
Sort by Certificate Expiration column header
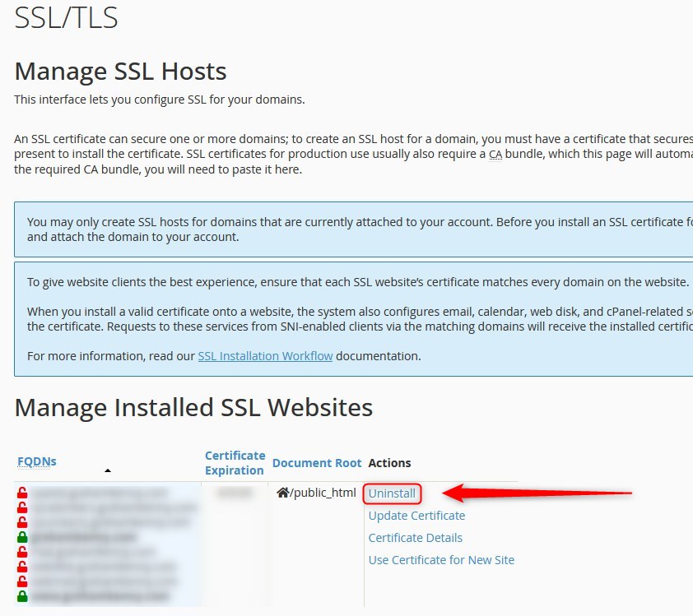(x=235, y=463)
